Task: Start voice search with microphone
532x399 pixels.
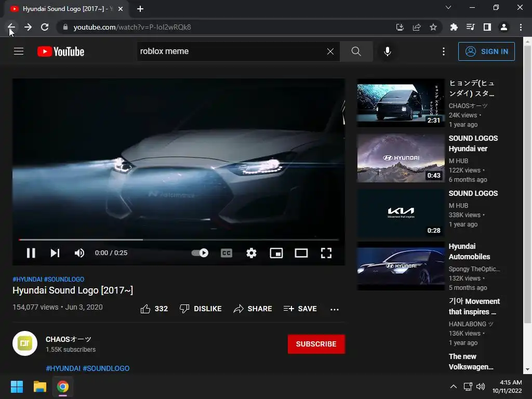Action: click(x=388, y=51)
